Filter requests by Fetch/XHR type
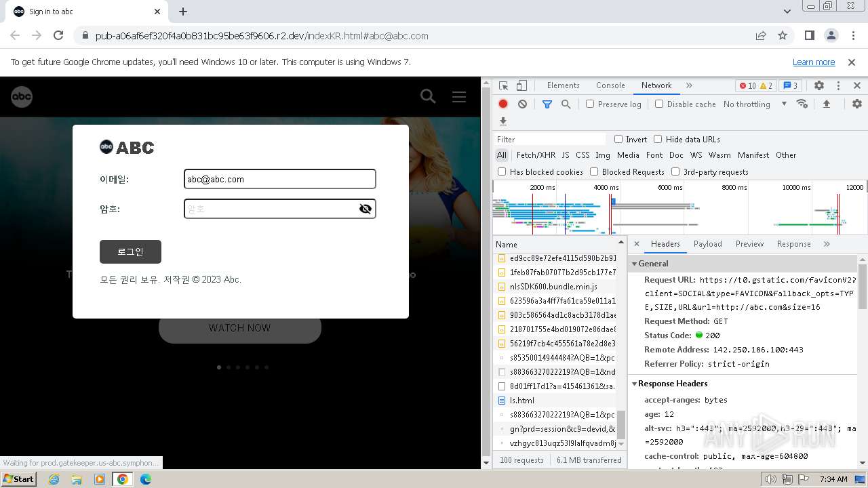This screenshot has width=868, height=488. 536,155
